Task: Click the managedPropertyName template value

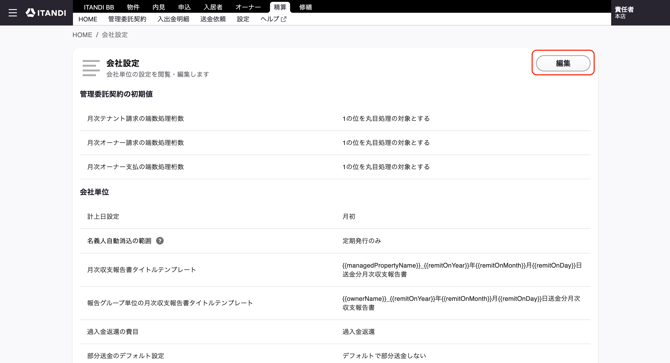Action: point(462,270)
